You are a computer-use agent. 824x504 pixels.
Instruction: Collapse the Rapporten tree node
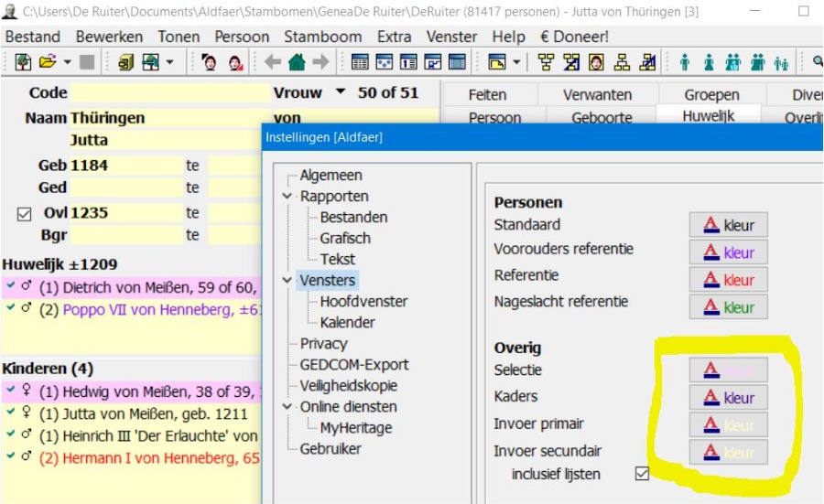point(287,197)
